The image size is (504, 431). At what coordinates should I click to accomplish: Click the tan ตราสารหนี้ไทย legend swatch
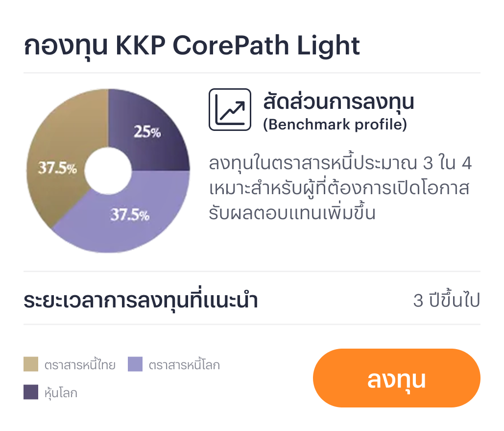(31, 364)
